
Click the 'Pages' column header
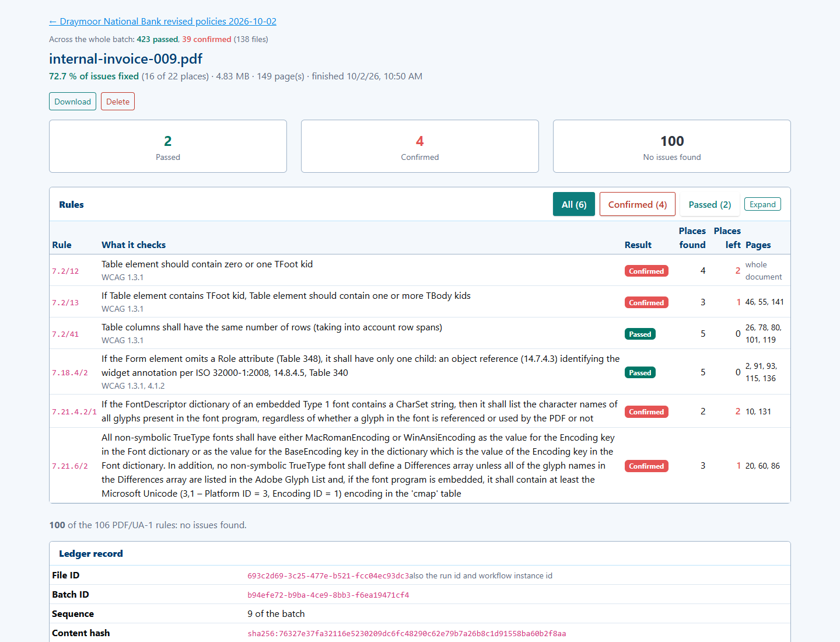click(758, 245)
